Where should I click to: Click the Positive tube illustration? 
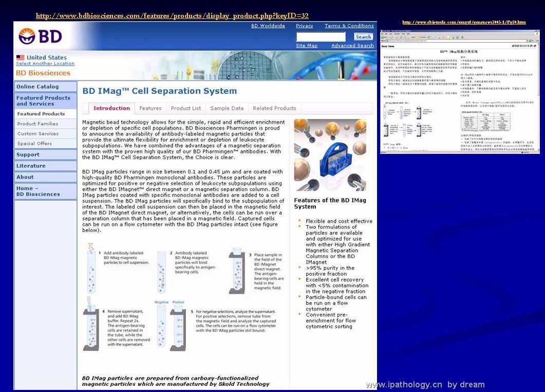[x=178, y=328]
